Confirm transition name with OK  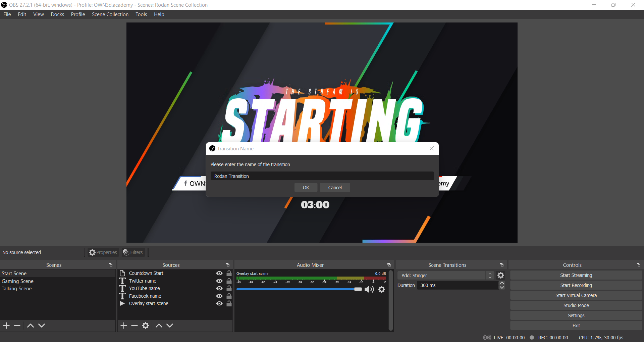[x=306, y=188]
